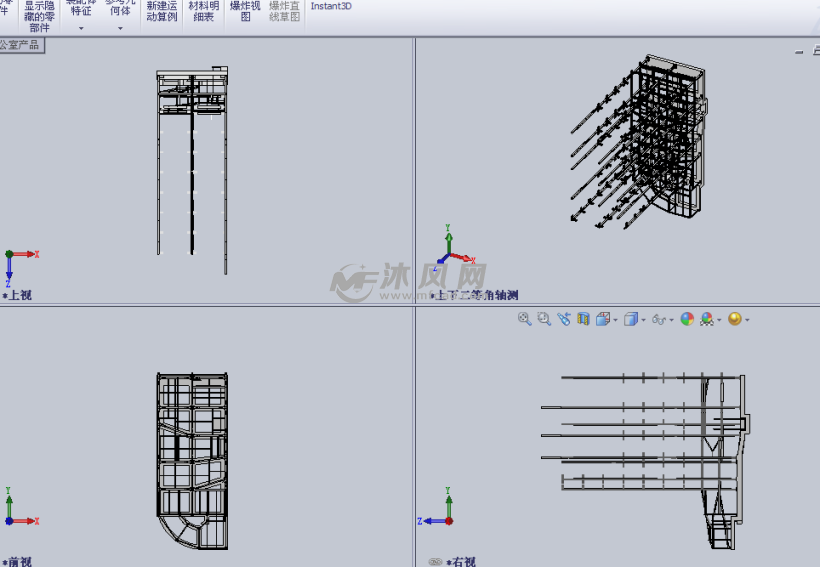Viewport: 820px width, 567px height.
Task: Click the right-view coordinate triad
Action: pos(436,507)
